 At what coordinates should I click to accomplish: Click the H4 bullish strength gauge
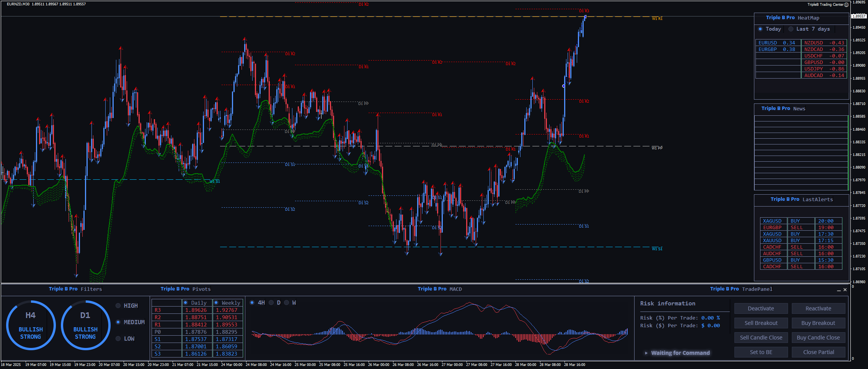[31, 325]
